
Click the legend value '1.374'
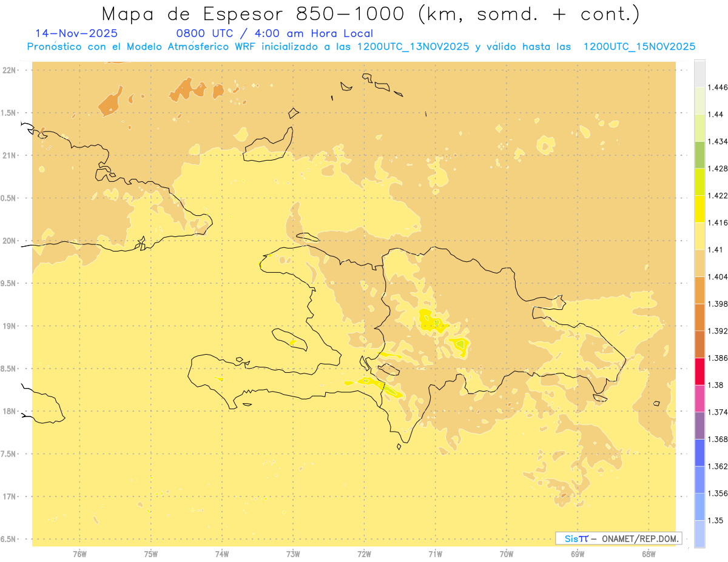[717, 412]
